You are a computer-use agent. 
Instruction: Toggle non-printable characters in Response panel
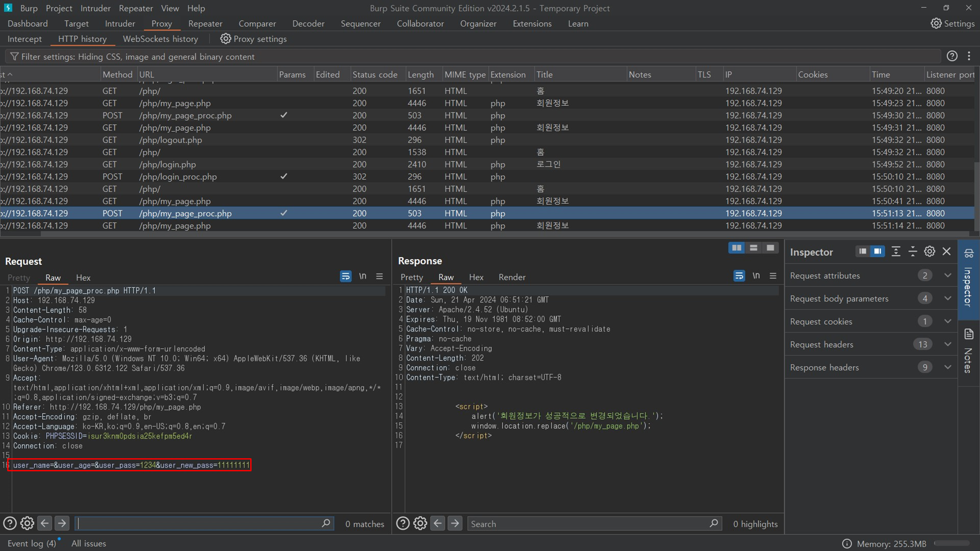click(x=756, y=276)
